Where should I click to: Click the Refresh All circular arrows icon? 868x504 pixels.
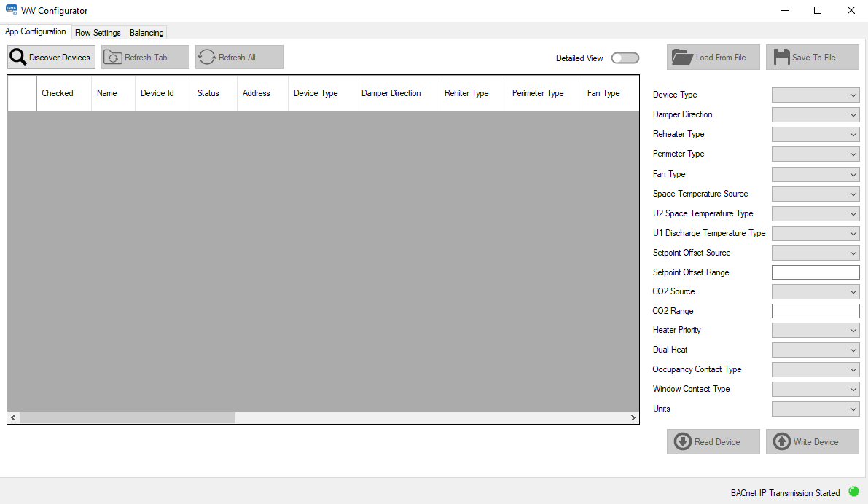[206, 57]
